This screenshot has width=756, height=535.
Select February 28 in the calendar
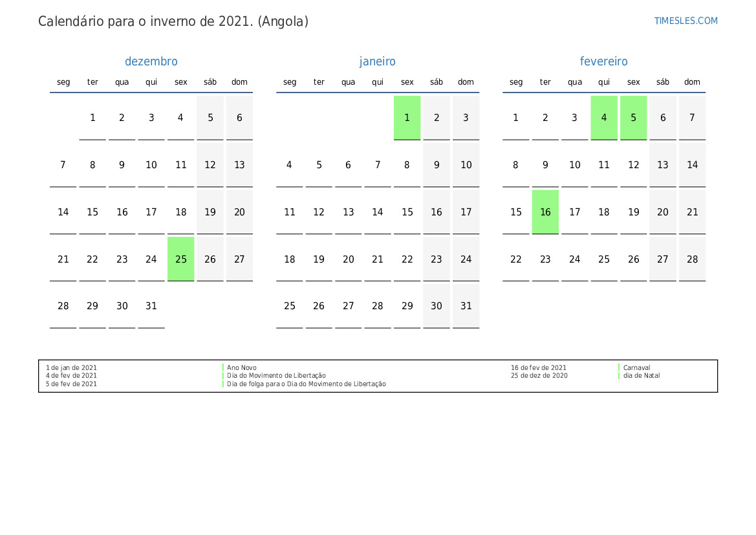692,259
